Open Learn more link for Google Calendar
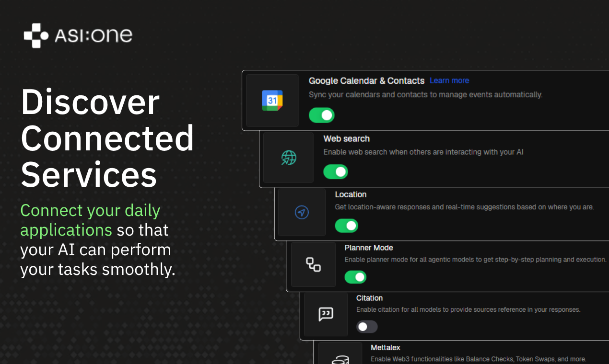This screenshot has width=609, height=364. click(x=449, y=80)
